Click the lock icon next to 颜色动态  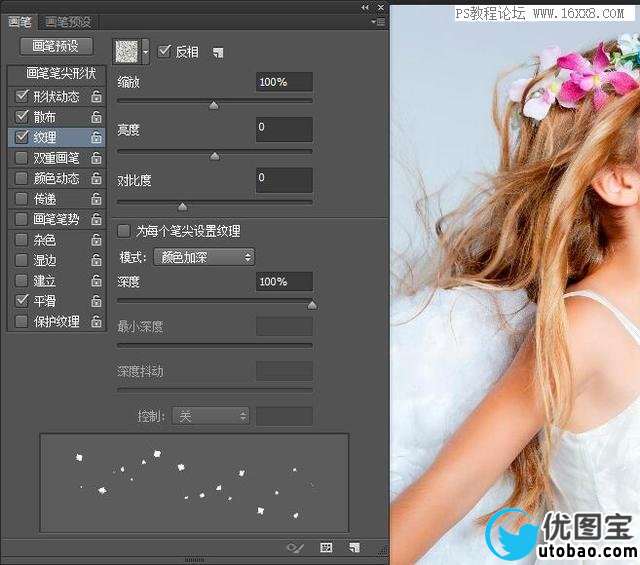(x=96, y=178)
